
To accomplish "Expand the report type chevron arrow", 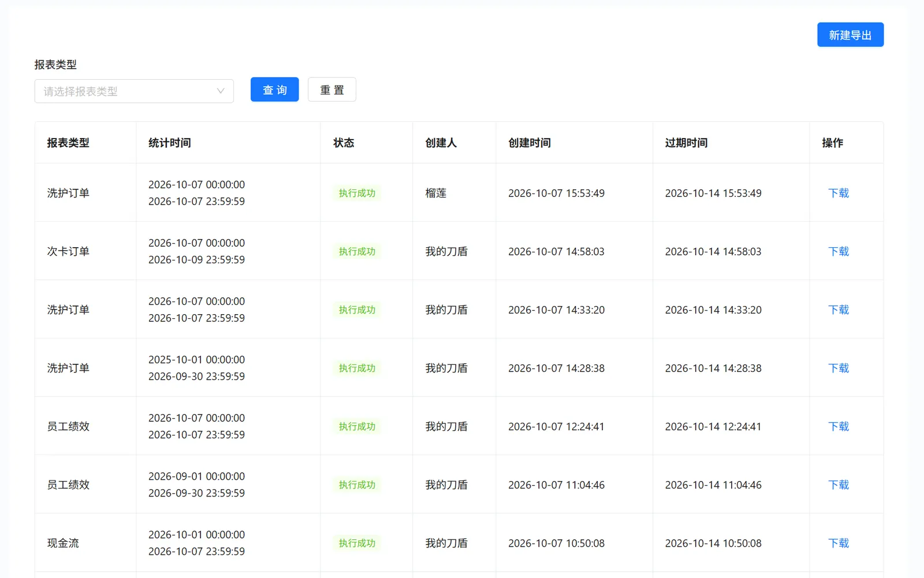I will pyautogui.click(x=221, y=91).
